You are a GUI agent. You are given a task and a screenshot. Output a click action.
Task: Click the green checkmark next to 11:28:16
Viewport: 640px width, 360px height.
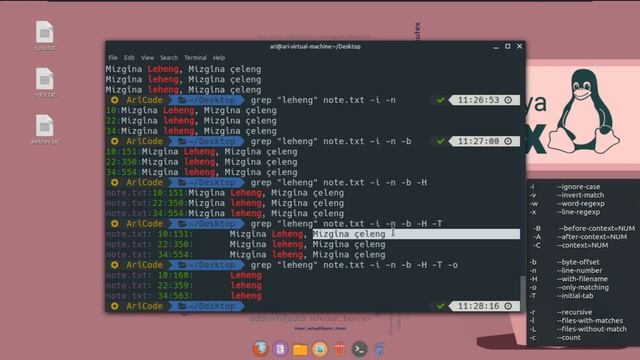click(440, 306)
